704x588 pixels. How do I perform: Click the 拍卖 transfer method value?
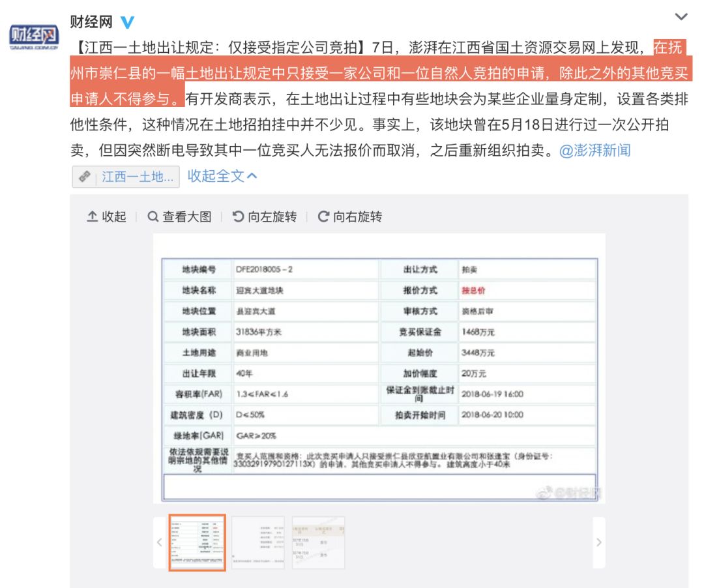pyautogui.click(x=469, y=270)
